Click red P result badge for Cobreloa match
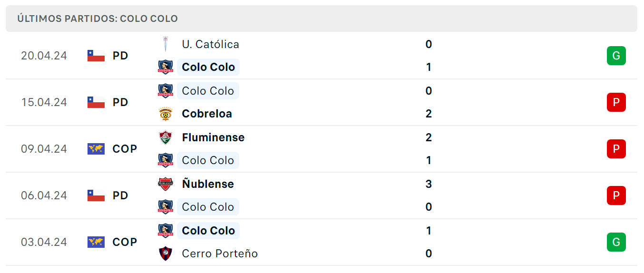644x273 pixels. pyautogui.click(x=616, y=102)
